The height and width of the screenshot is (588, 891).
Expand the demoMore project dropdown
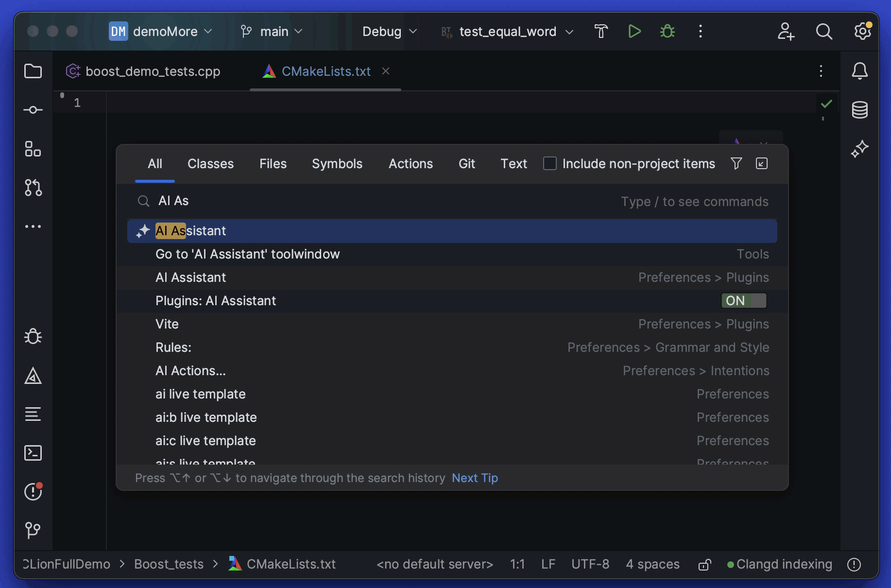161,32
